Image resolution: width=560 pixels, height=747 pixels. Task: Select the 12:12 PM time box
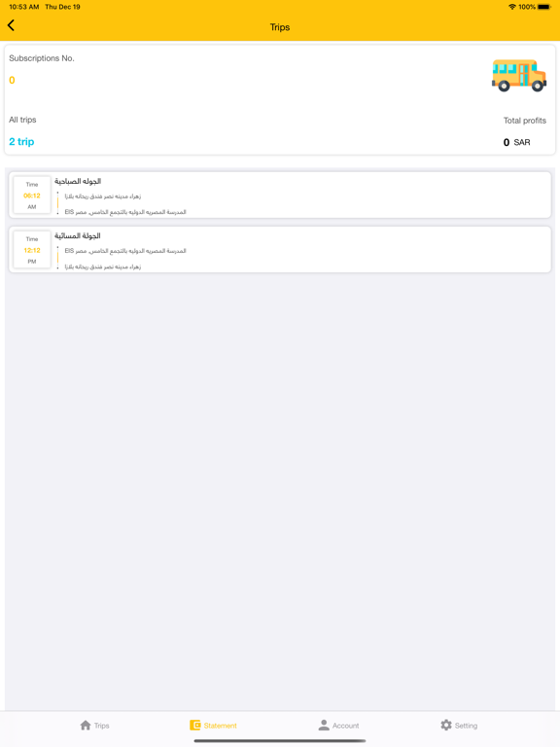(32, 250)
